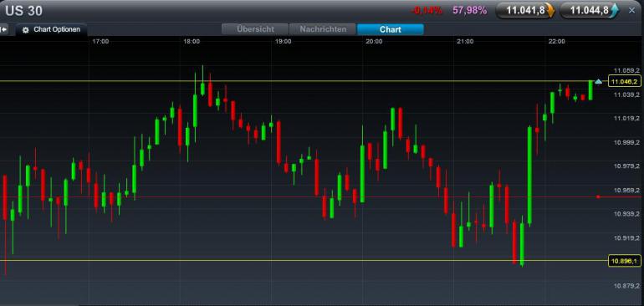
Task: Click the 20:00 time axis marker
Action: pos(374,42)
